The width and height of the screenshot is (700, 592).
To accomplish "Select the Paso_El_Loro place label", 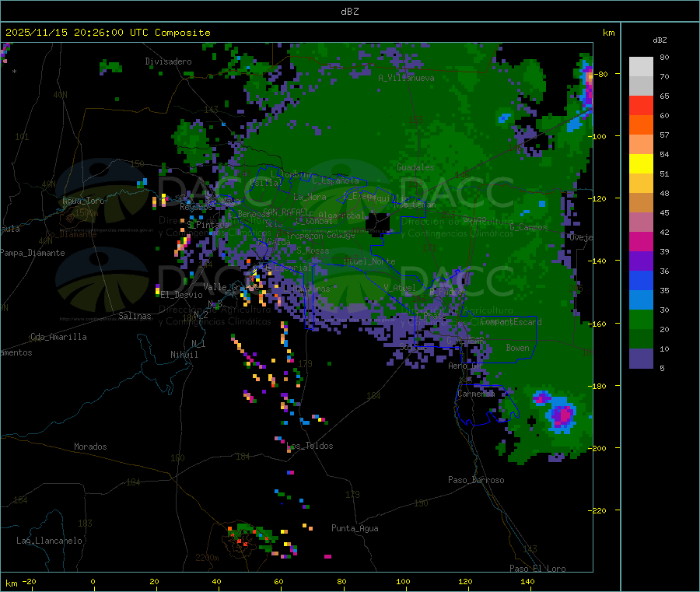I will click(x=537, y=569).
